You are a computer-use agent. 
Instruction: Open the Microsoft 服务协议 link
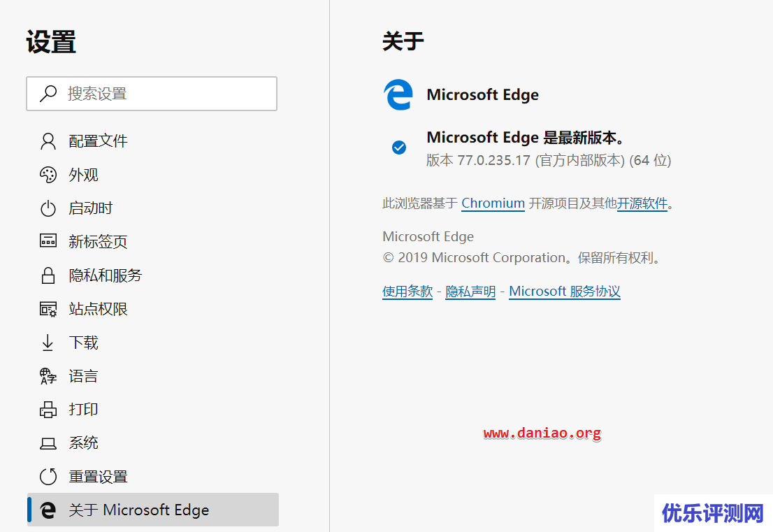pos(565,292)
